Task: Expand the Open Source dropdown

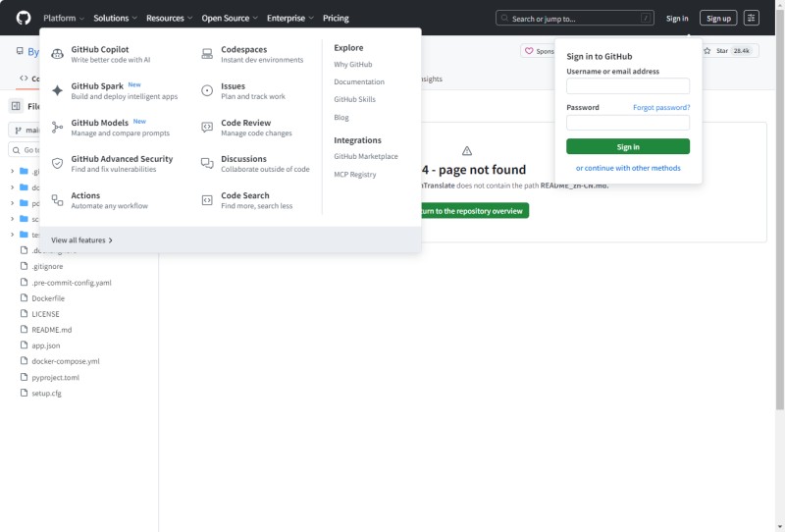Action: [230, 18]
